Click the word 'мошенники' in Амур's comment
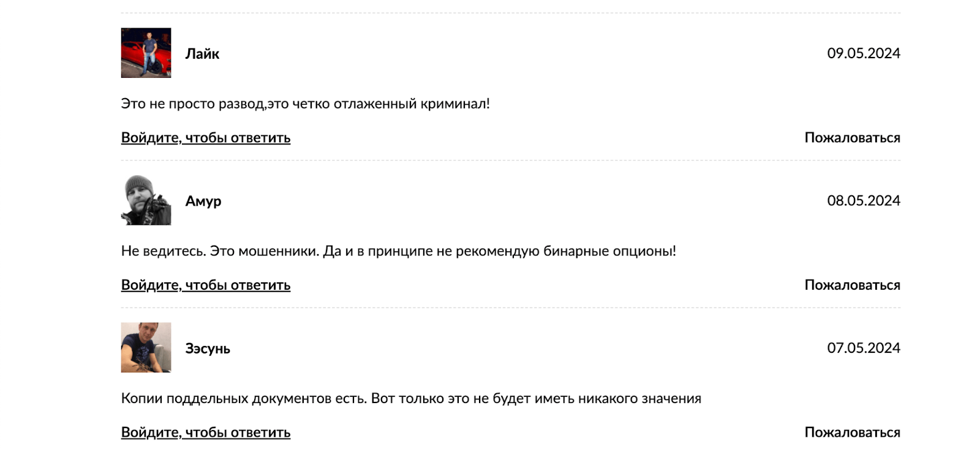980x452 pixels. tap(279, 251)
